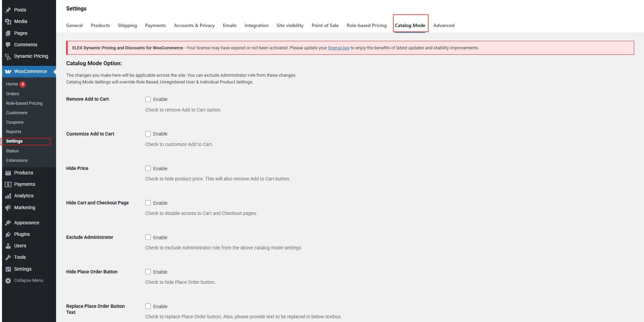The width and height of the screenshot is (644, 322).
Task: Open Coupons submenu item
Action: point(15,122)
